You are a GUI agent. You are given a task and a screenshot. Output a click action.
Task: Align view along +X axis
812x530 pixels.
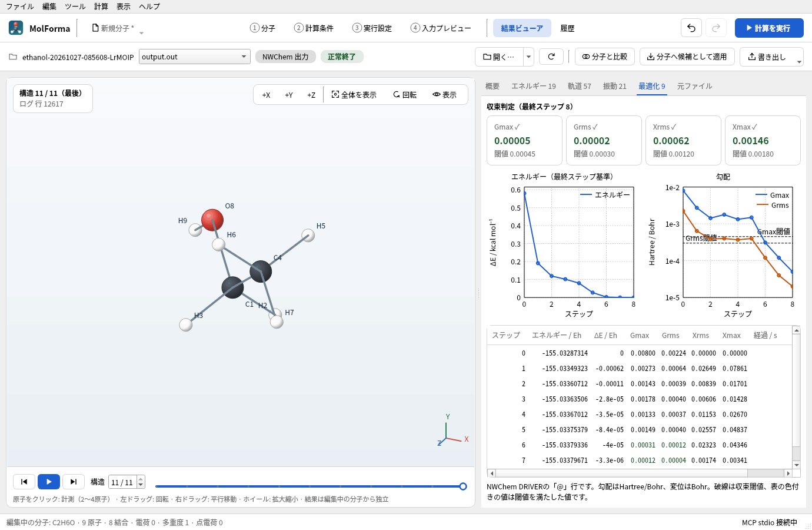[x=266, y=95]
